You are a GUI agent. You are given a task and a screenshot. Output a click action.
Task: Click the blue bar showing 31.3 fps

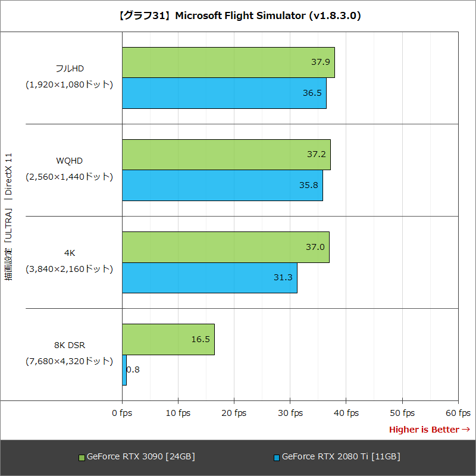pyautogui.click(x=210, y=278)
